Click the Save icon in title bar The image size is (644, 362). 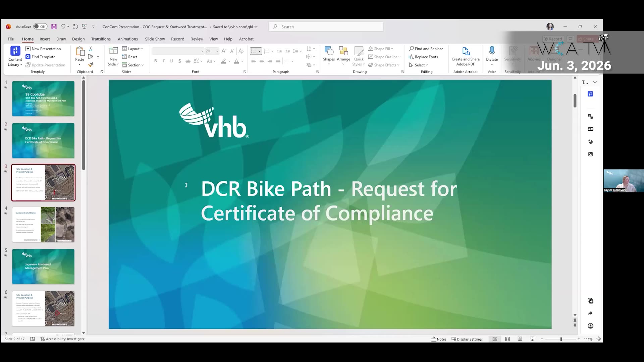coord(54,26)
